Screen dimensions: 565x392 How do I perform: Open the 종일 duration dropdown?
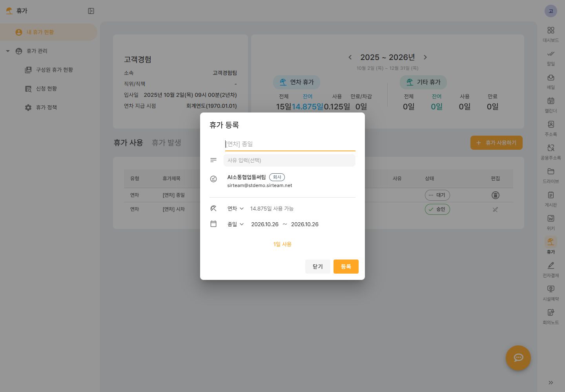click(x=235, y=224)
